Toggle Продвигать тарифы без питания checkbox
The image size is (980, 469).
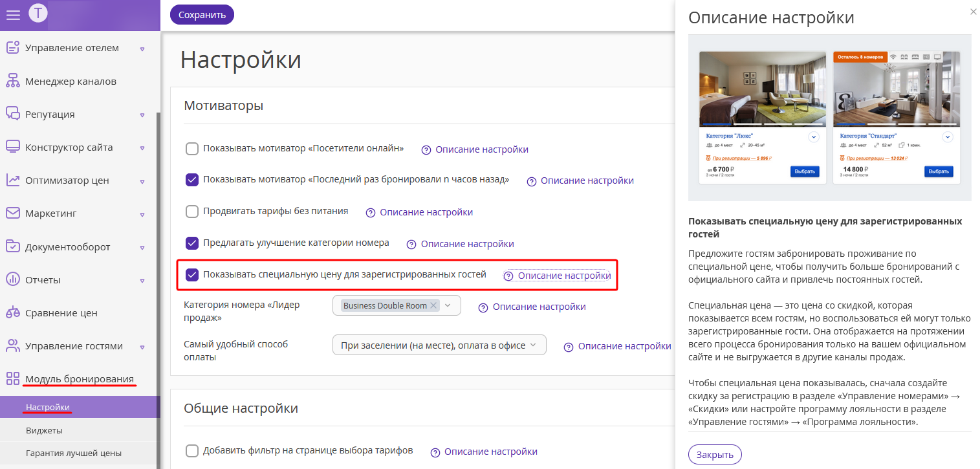coord(192,212)
